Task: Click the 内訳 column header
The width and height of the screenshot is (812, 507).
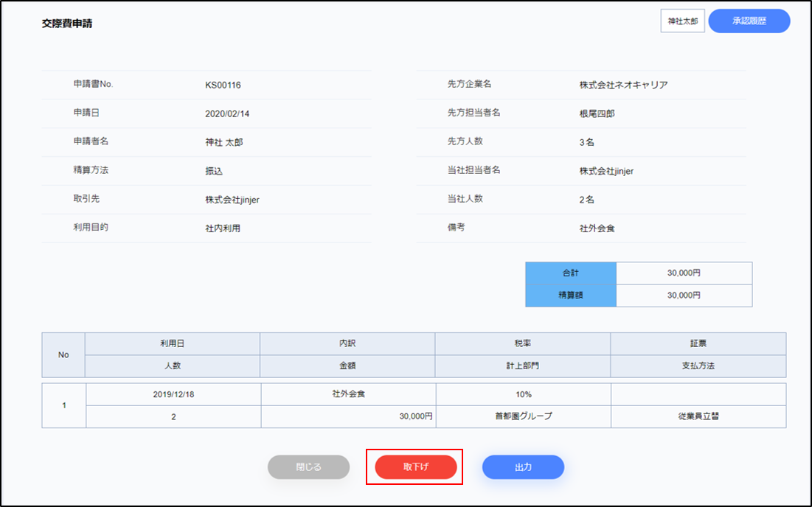Action: pyautogui.click(x=347, y=344)
